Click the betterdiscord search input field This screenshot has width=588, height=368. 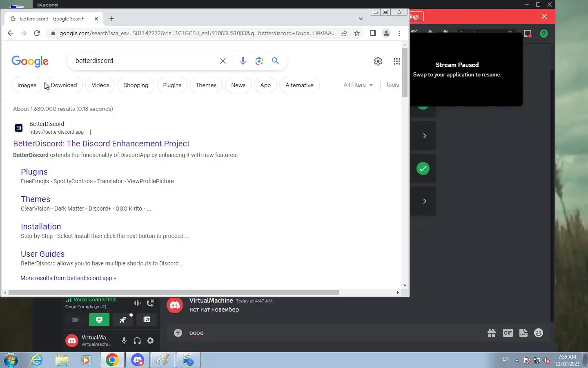(145, 61)
